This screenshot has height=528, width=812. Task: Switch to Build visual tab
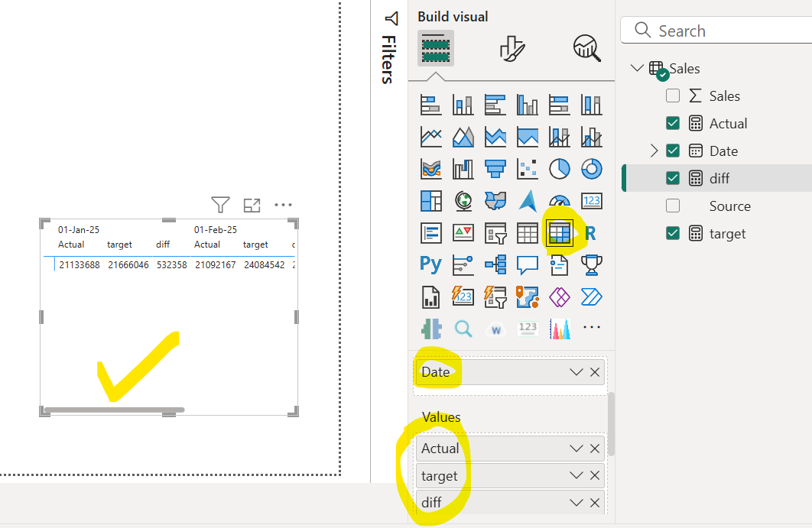[x=436, y=48]
